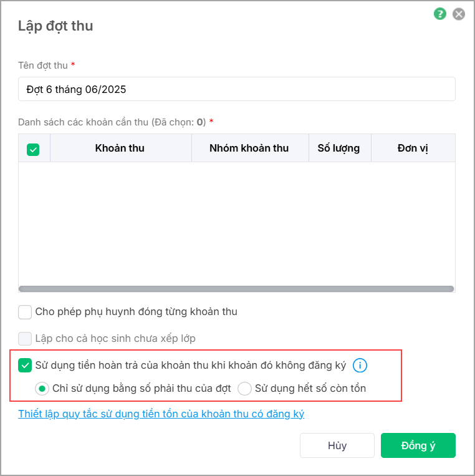Image resolution: width=475 pixels, height=476 pixels.
Task: Focus the Tên đợt thu input field
Action: pos(237,89)
